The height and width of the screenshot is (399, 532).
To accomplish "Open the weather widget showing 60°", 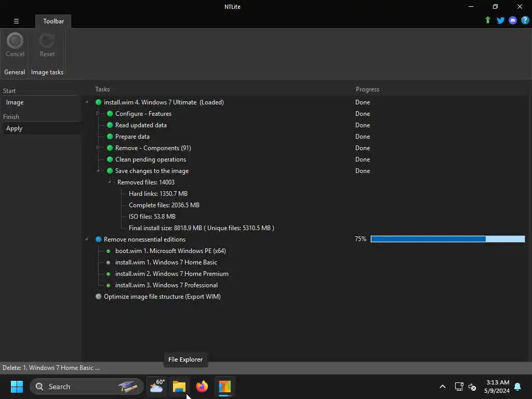I will tap(157, 387).
